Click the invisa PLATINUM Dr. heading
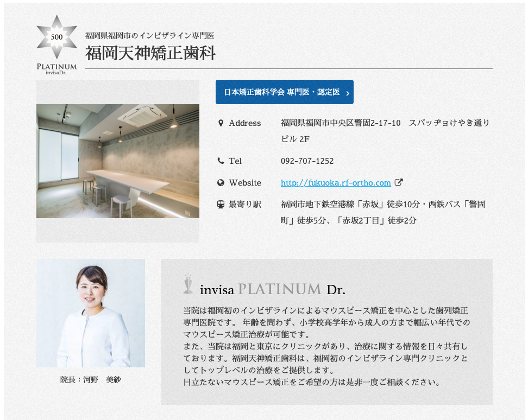This screenshot has height=420, width=528. click(x=273, y=289)
